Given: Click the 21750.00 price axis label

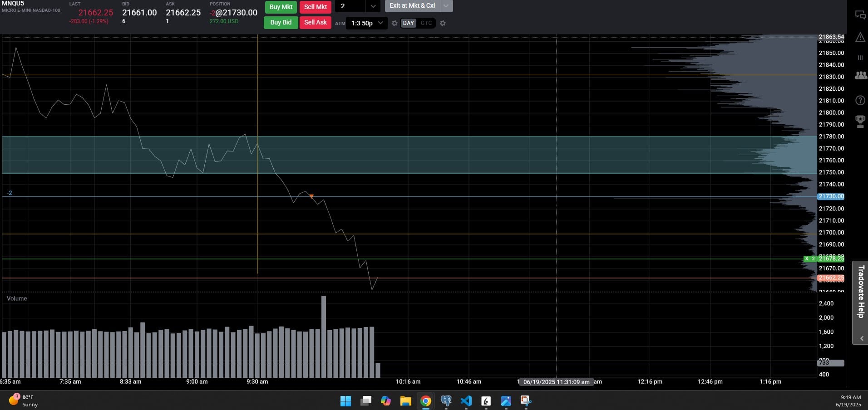Looking at the screenshot, I should tap(831, 172).
